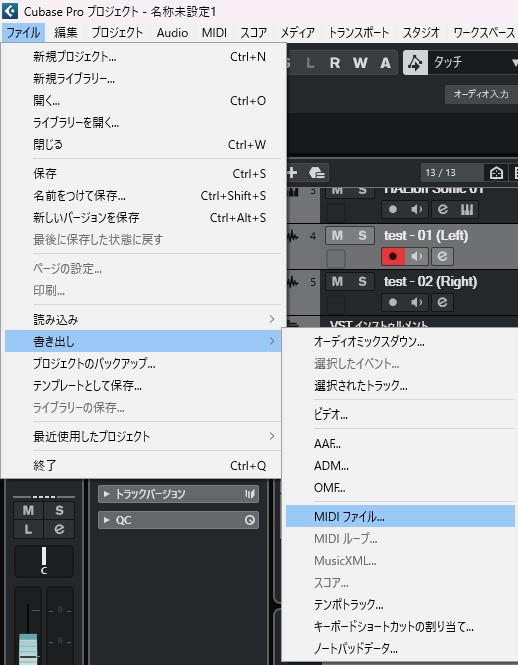Screen dimensions: 518x665
Task: Open the 編集 menu
Action: (66, 33)
